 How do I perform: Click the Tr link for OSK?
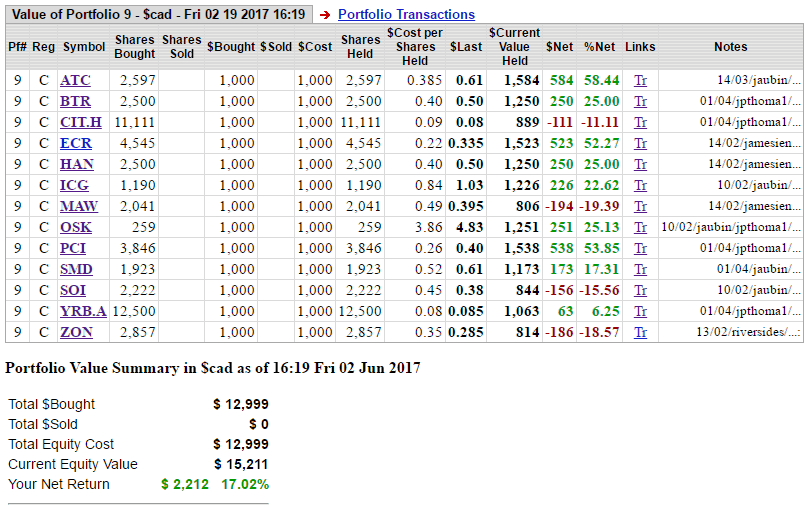pyautogui.click(x=640, y=227)
